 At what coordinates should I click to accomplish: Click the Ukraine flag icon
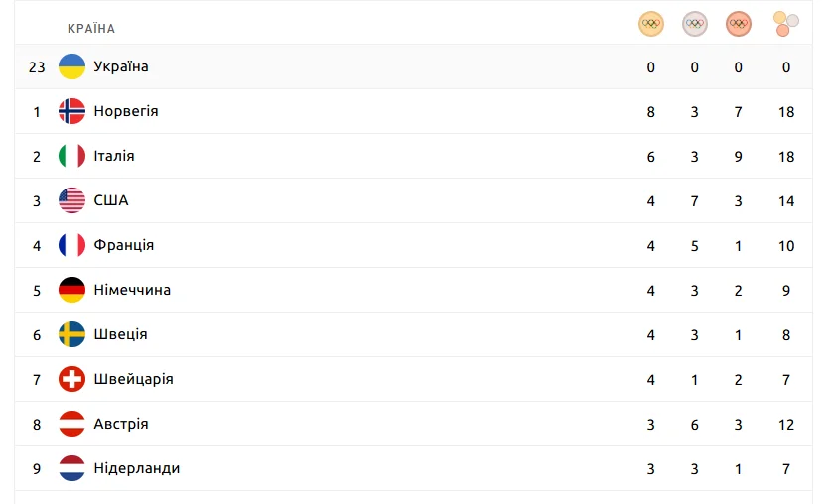click(x=71, y=66)
